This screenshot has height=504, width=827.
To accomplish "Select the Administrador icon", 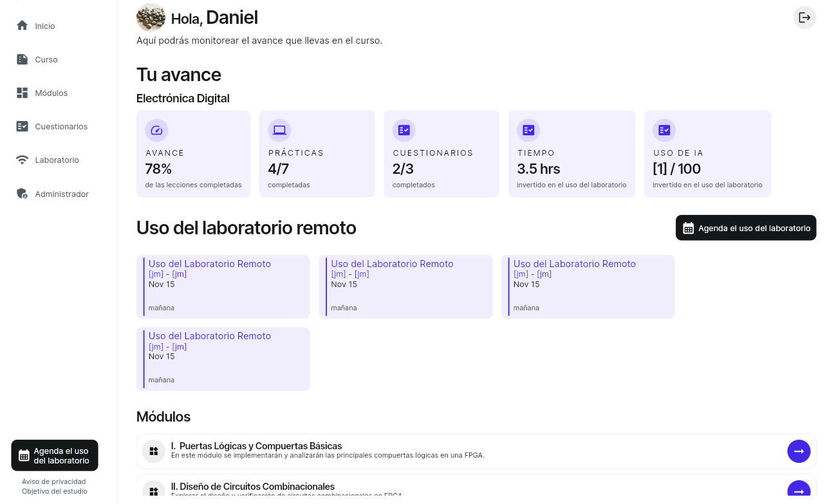I will point(22,193).
